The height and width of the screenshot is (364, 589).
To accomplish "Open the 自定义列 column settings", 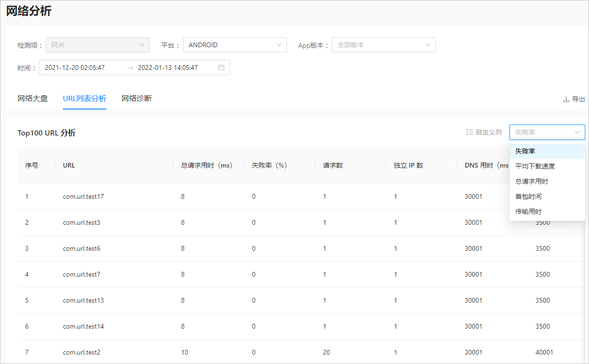I will (x=484, y=132).
